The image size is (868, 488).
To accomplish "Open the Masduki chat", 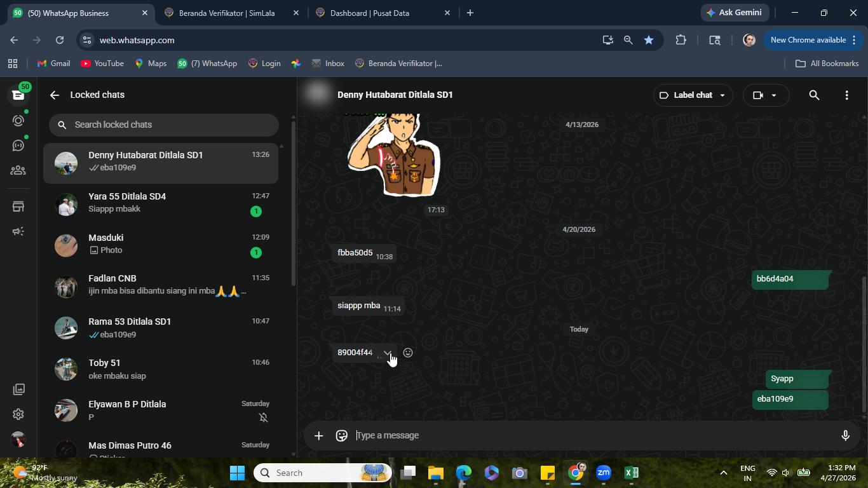I will point(161,245).
